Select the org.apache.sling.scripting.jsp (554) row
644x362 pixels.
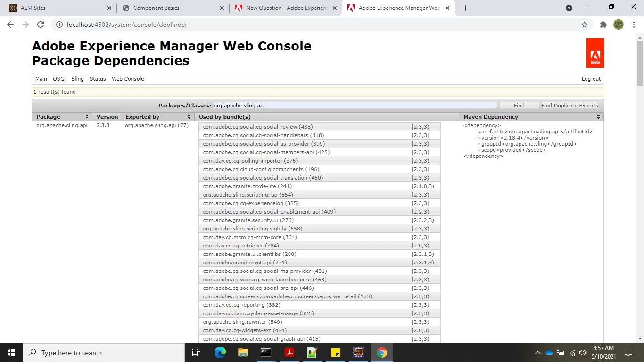tap(320, 195)
